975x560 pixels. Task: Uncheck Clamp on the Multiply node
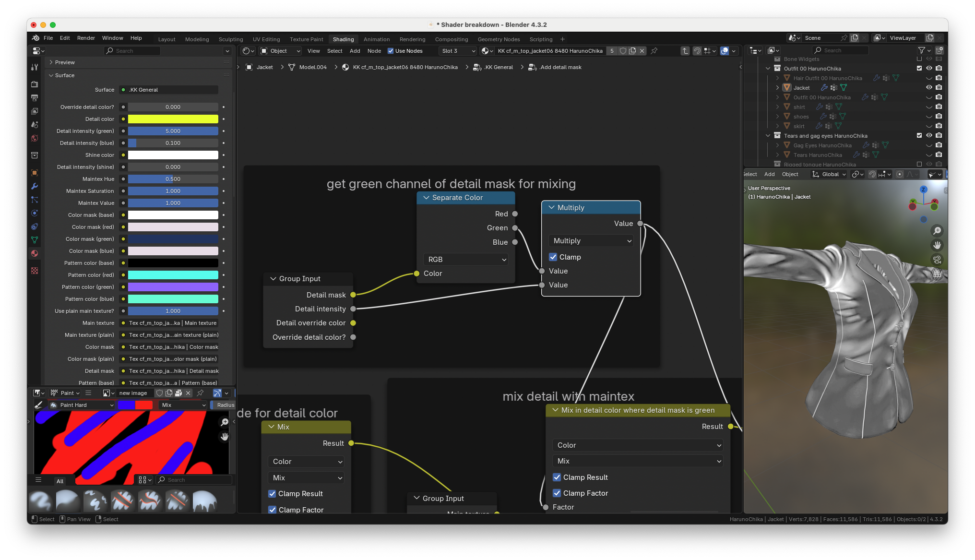pyautogui.click(x=553, y=257)
